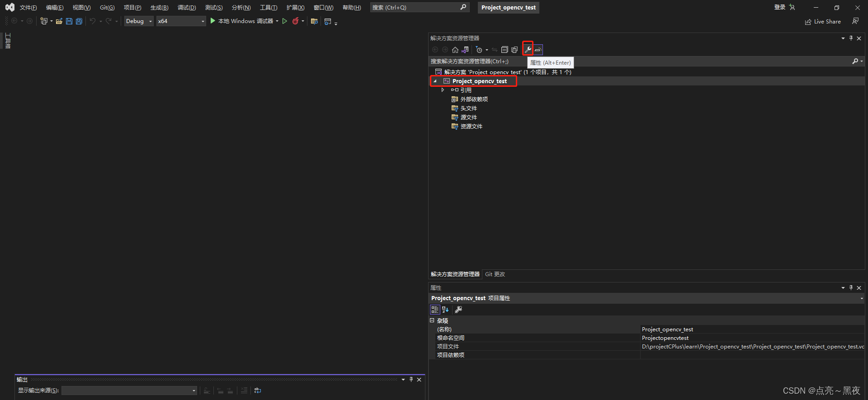
Task: Click the Save All double-disk icon
Action: point(79,21)
